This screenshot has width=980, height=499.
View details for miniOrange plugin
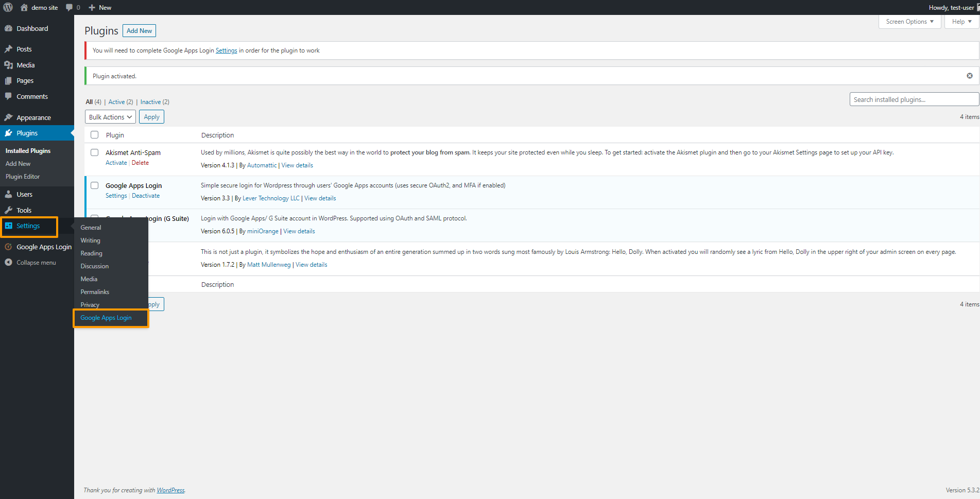(299, 231)
